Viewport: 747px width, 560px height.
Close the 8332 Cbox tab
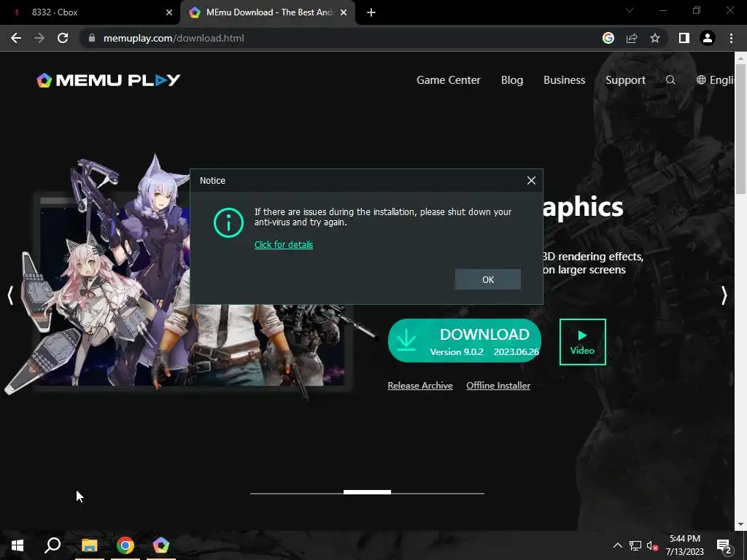point(169,12)
